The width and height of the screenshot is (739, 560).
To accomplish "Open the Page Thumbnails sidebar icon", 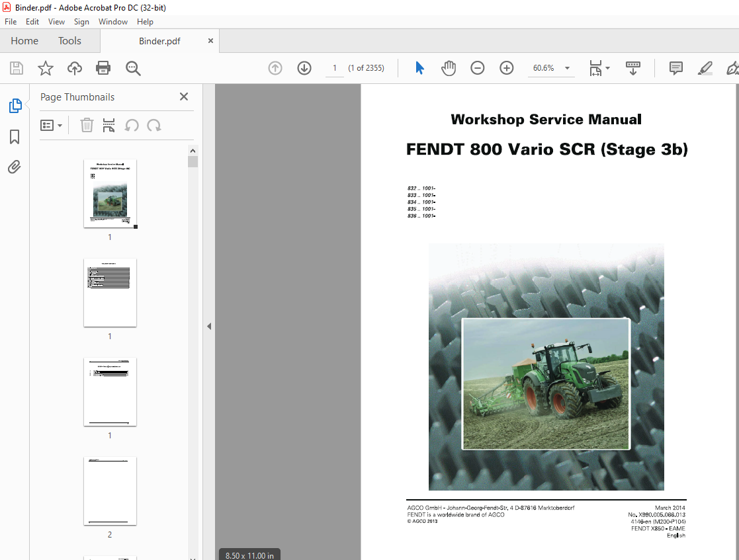I will pos(15,106).
